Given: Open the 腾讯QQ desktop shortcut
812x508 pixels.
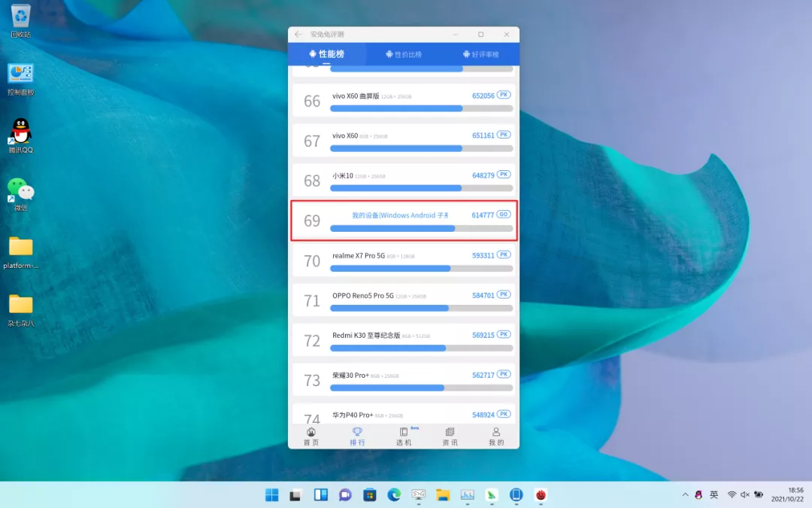Looking at the screenshot, I should [21, 135].
